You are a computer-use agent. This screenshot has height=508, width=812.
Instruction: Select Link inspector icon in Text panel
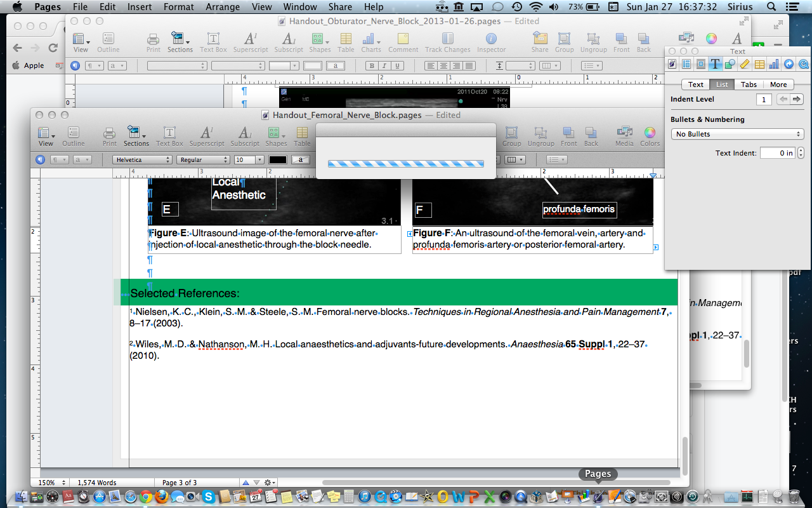pos(789,63)
